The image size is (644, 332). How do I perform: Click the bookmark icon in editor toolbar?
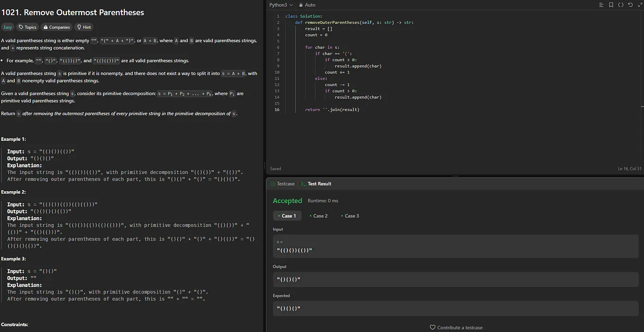[x=611, y=5]
